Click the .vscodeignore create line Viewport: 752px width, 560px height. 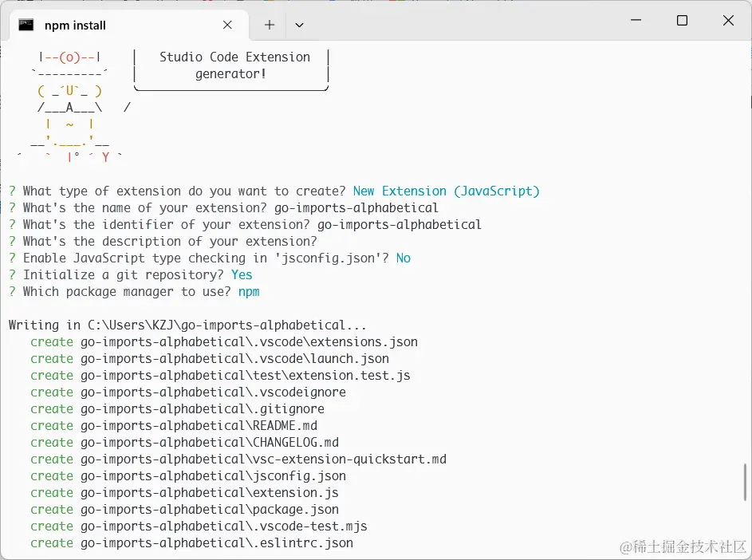(x=188, y=392)
